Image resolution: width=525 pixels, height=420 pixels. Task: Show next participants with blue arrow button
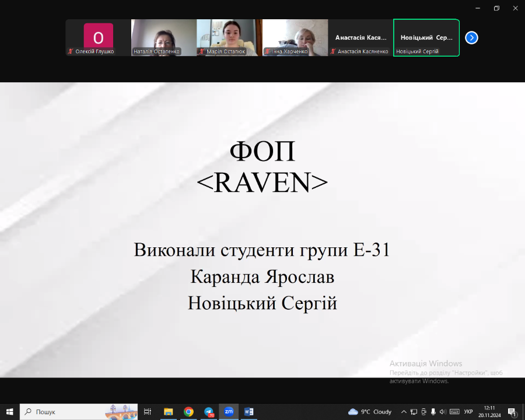(x=471, y=37)
